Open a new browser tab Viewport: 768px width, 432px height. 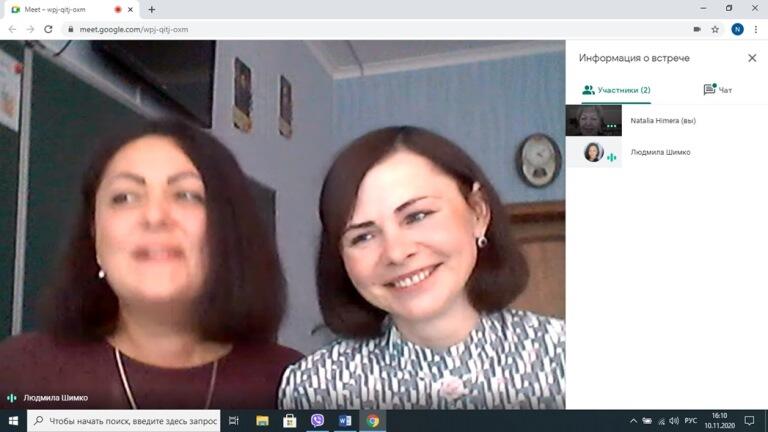coord(152,9)
